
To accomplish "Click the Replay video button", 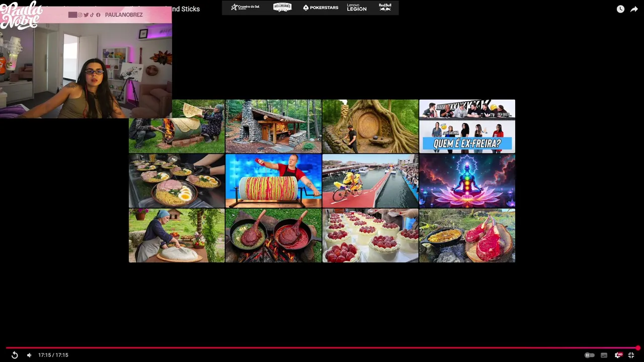I will (x=15, y=355).
